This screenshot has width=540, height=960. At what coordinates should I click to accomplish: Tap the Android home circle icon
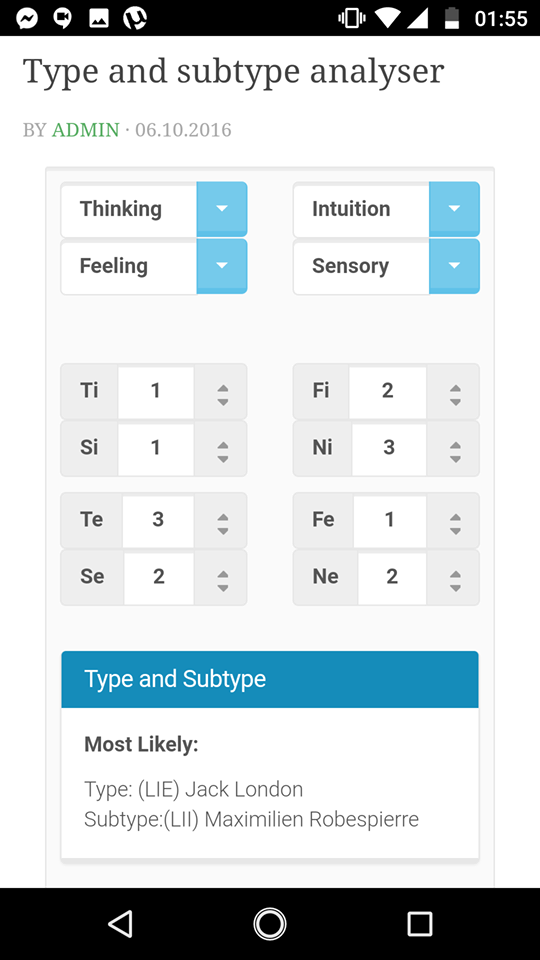[x=269, y=923]
